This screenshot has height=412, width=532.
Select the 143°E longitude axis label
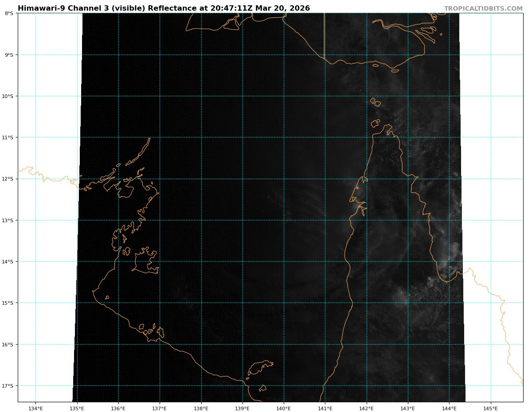tap(408, 408)
